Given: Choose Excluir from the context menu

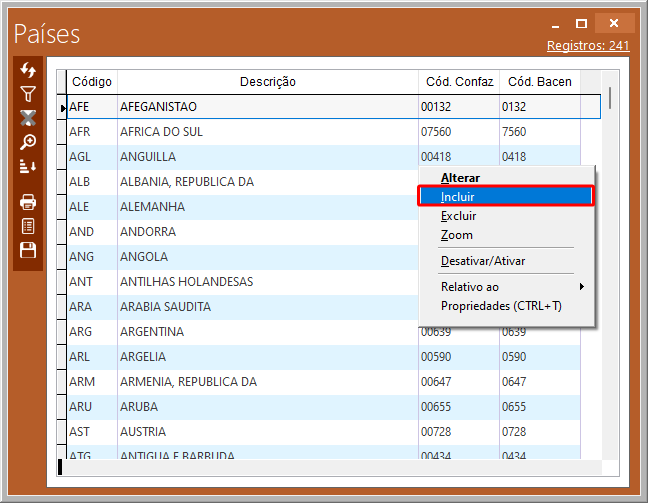Looking at the screenshot, I should [x=458, y=216].
